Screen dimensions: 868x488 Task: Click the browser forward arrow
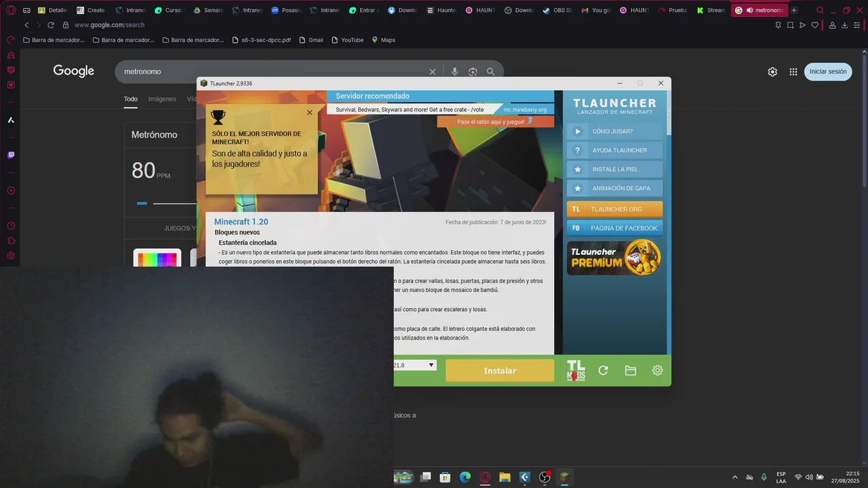pos(38,25)
